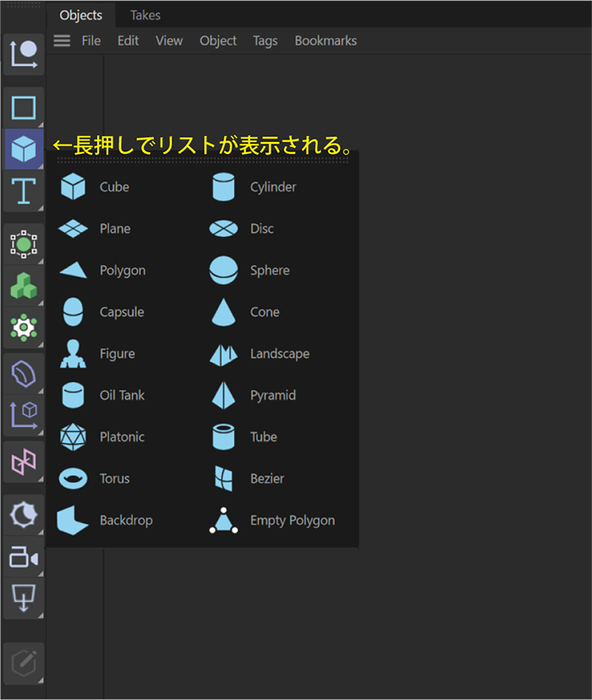Select the purple Deformer bend icon
592x700 pixels.
point(24,374)
